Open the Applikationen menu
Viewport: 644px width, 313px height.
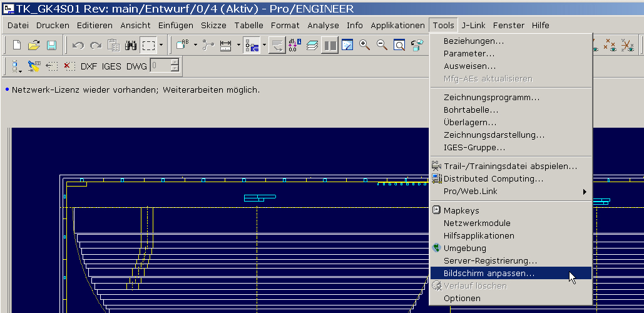point(397,26)
